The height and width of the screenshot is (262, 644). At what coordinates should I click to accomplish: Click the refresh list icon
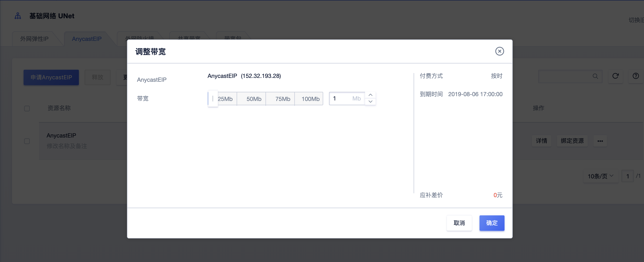tap(615, 76)
